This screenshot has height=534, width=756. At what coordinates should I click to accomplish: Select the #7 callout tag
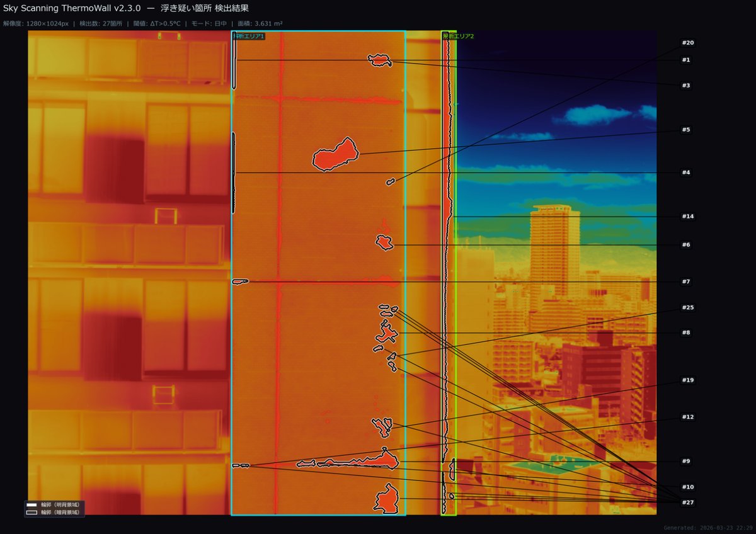pyautogui.click(x=686, y=281)
